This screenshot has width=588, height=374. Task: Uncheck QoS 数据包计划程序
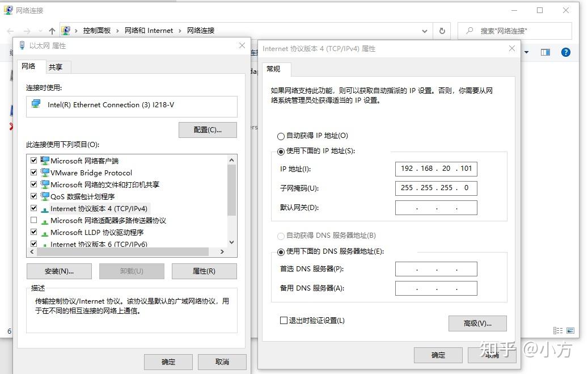[34, 197]
